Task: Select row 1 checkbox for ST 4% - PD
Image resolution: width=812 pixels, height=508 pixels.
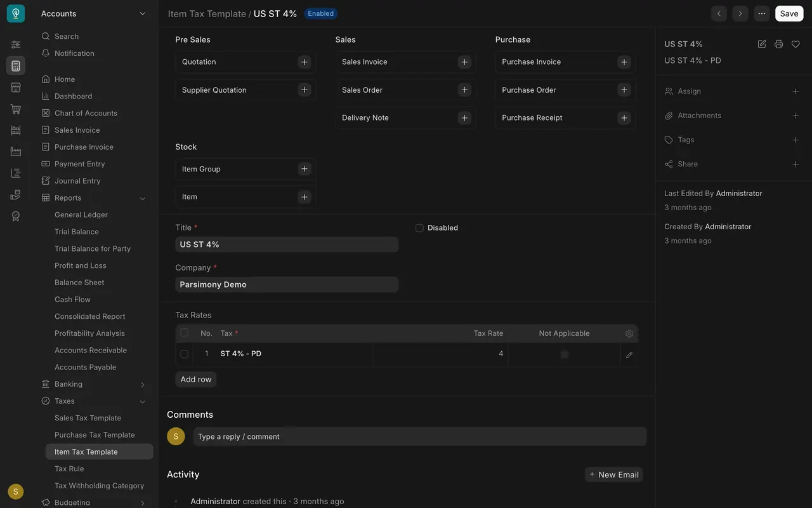Action: 184,354
